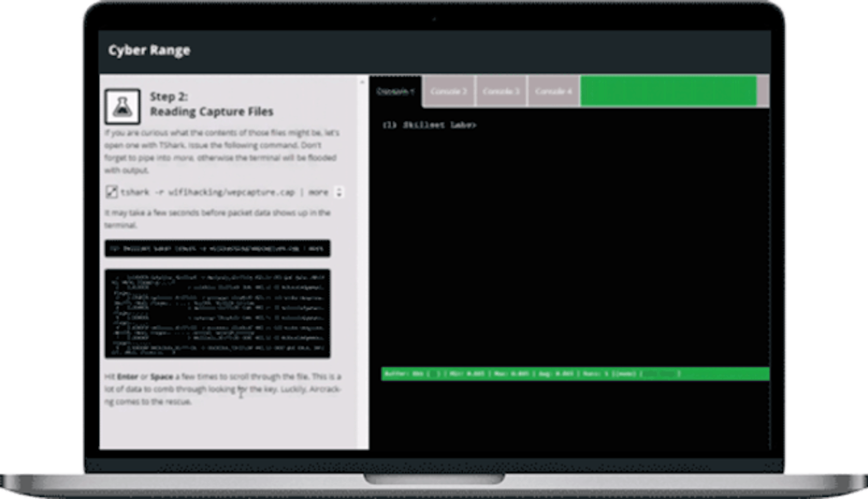
Task: Click the Cyber Range title
Action: coord(149,50)
